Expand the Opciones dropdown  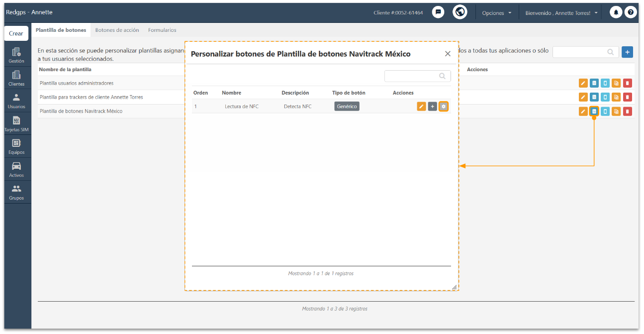coord(496,13)
